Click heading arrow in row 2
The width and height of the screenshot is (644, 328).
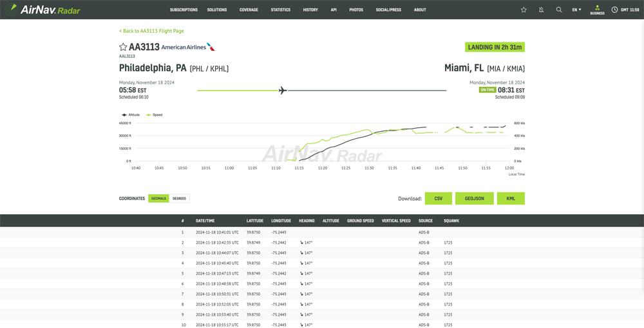[x=301, y=242]
